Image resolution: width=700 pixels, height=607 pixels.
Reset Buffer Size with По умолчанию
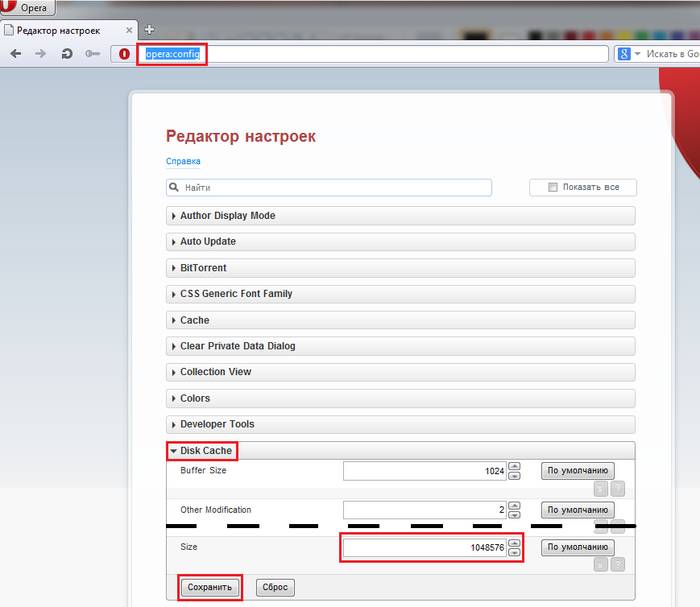click(x=577, y=470)
